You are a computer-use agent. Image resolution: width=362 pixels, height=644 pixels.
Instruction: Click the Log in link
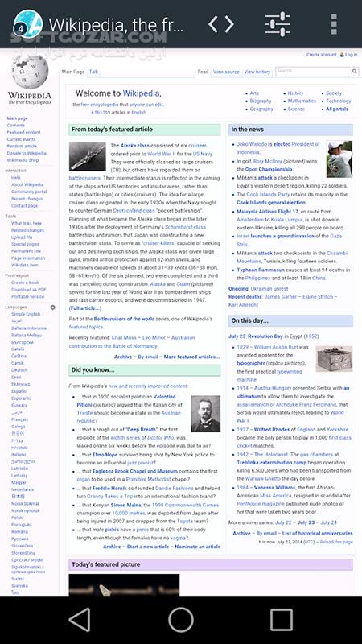click(x=351, y=55)
